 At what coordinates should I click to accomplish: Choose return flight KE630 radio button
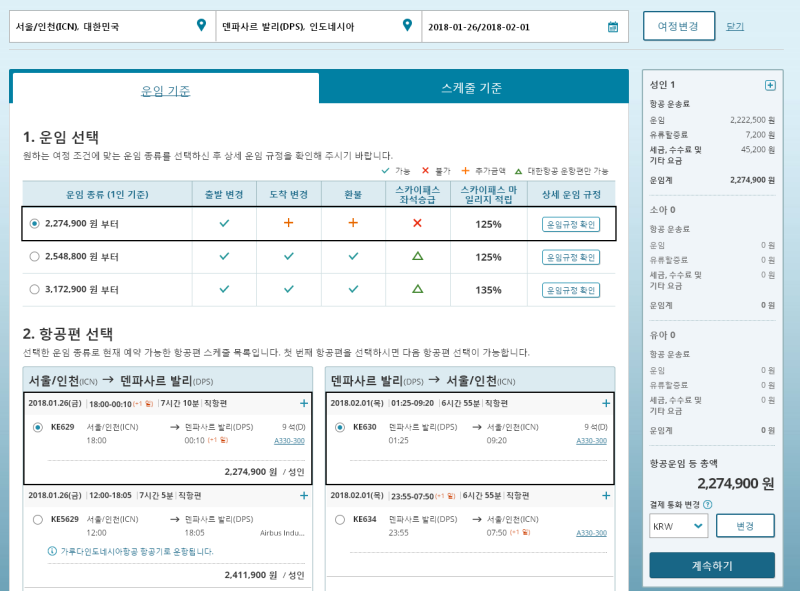[340, 427]
